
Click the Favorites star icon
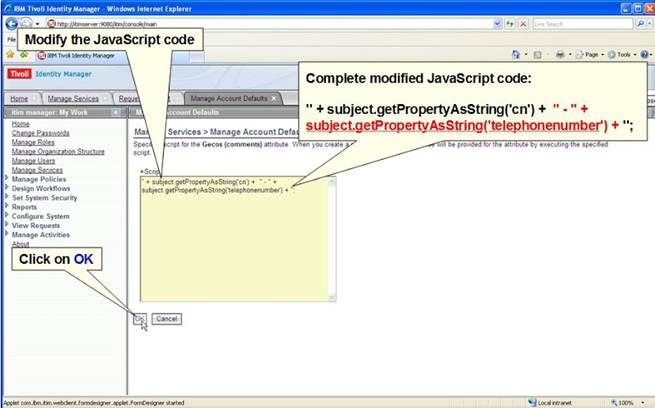(x=10, y=55)
